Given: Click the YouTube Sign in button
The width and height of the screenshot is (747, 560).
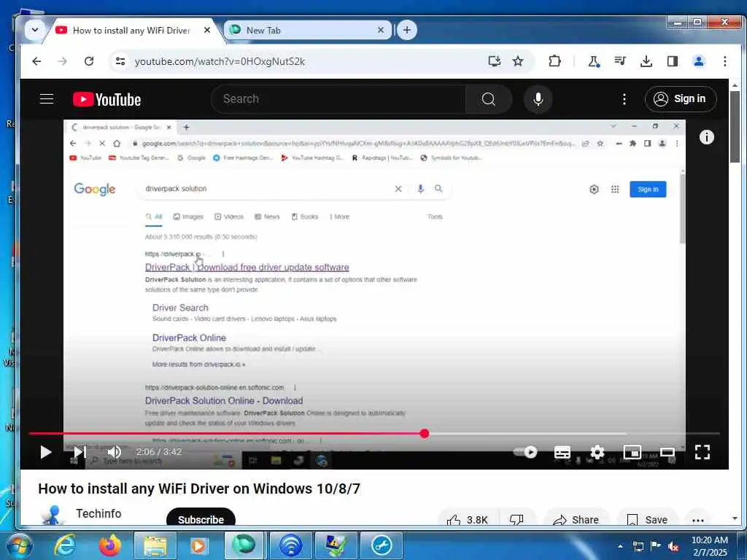Looking at the screenshot, I should pyautogui.click(x=681, y=99).
